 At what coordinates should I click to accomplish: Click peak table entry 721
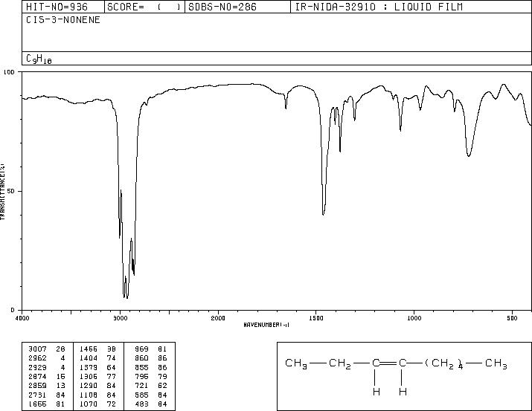click(x=141, y=386)
